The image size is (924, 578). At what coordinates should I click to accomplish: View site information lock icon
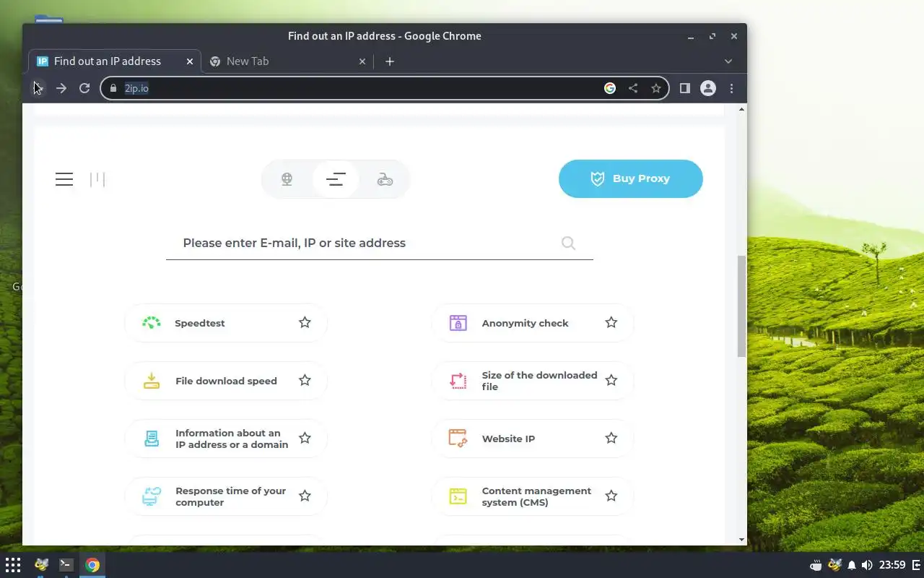(x=113, y=88)
